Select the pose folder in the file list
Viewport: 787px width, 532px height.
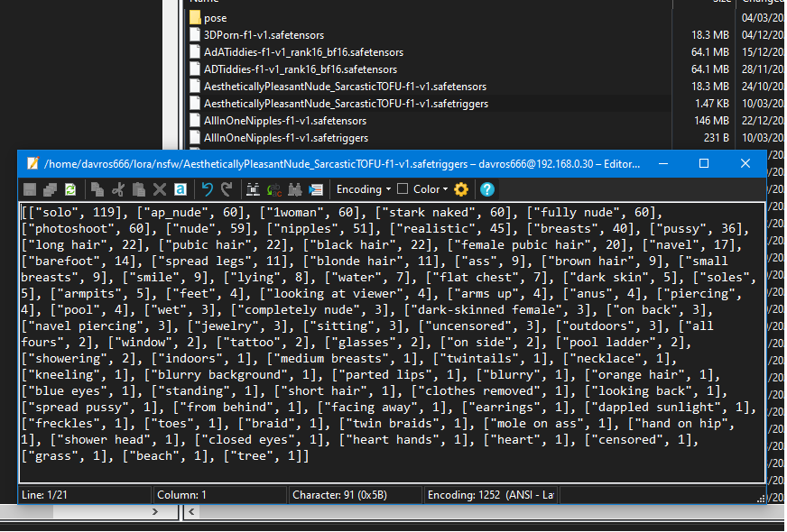(215, 18)
